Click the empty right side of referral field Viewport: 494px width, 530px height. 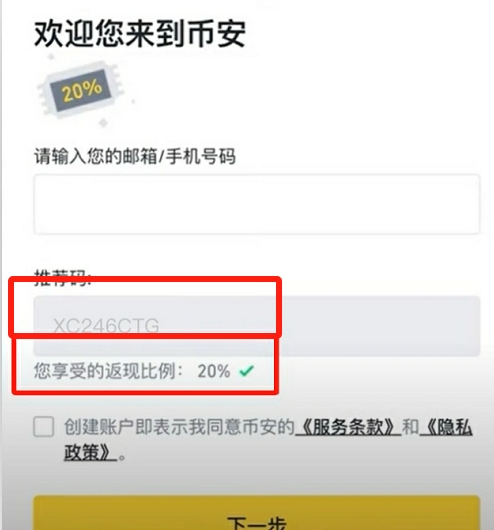pos(380,326)
